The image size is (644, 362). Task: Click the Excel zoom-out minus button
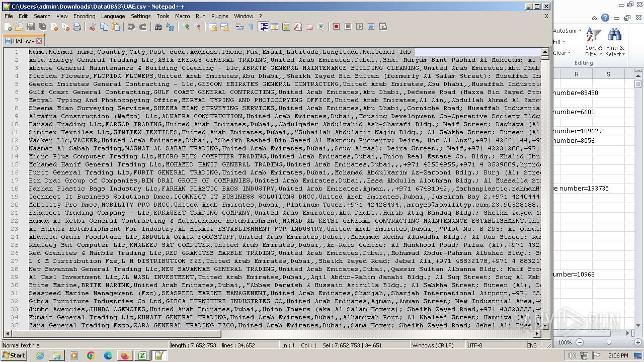[x=579, y=342]
